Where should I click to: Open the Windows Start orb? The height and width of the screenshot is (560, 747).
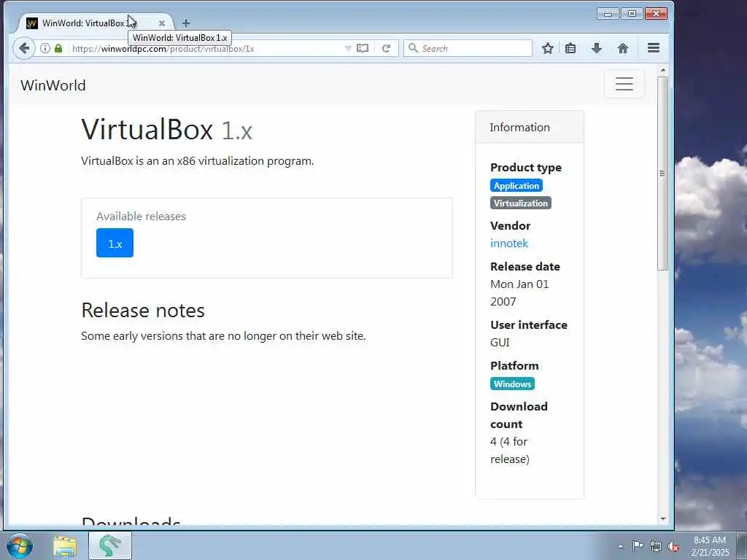coord(20,545)
